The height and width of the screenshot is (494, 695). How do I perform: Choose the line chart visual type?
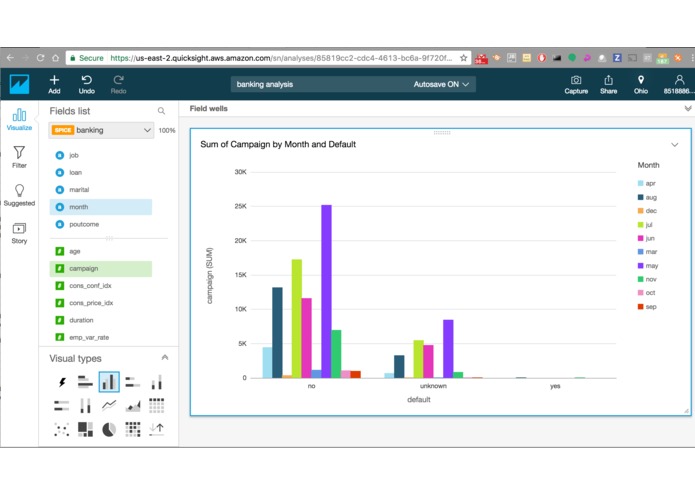tap(109, 405)
